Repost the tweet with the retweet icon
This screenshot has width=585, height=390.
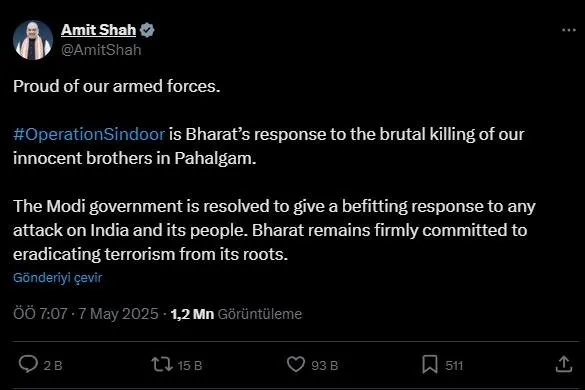pos(162,364)
